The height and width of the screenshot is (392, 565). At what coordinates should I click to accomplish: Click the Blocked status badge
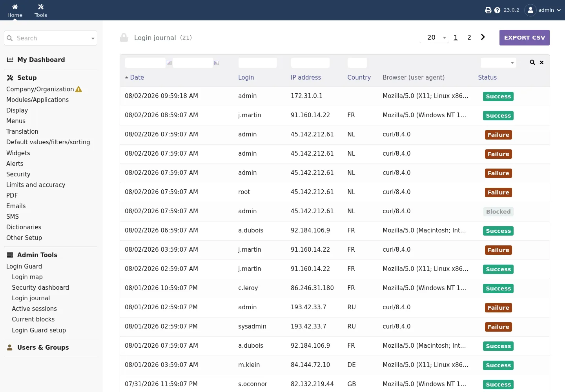pyautogui.click(x=498, y=212)
